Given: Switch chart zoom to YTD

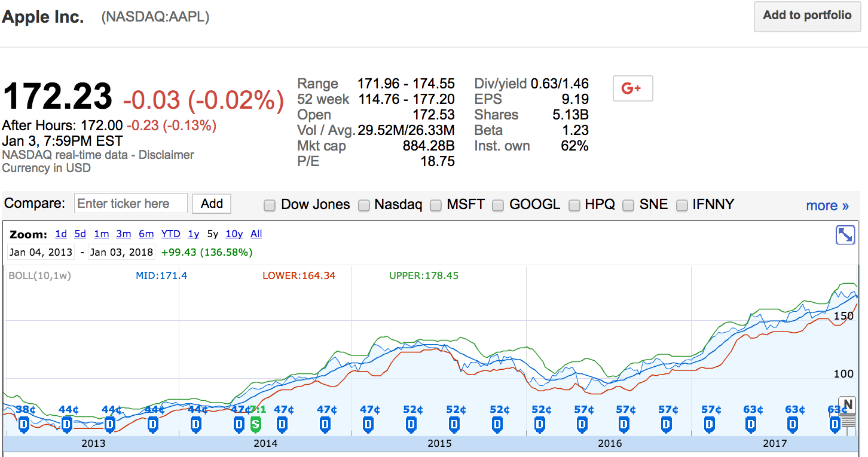Looking at the screenshot, I should pyautogui.click(x=171, y=234).
